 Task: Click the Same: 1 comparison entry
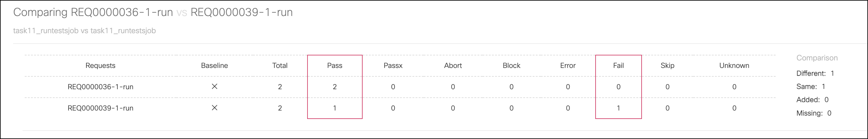pyautogui.click(x=811, y=86)
